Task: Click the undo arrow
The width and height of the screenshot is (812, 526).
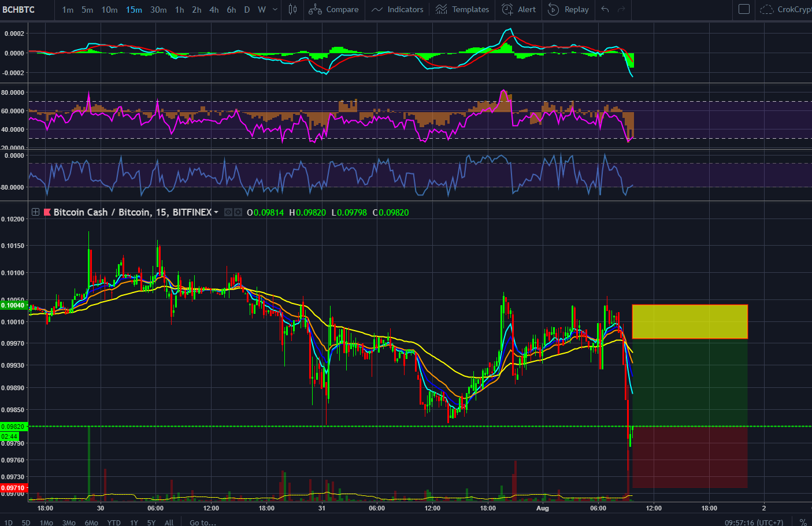Action: 605,9
